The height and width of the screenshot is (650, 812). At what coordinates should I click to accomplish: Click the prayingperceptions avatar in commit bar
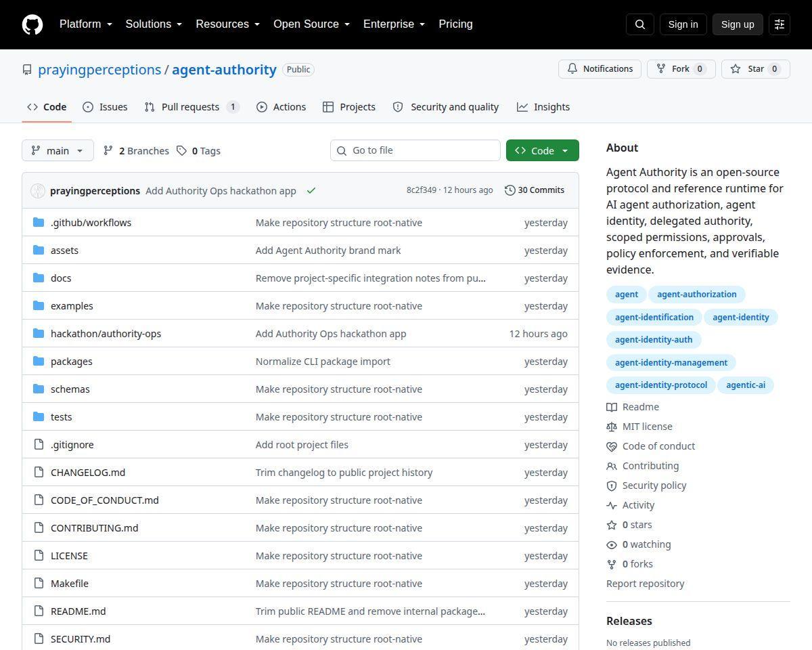[x=38, y=191]
